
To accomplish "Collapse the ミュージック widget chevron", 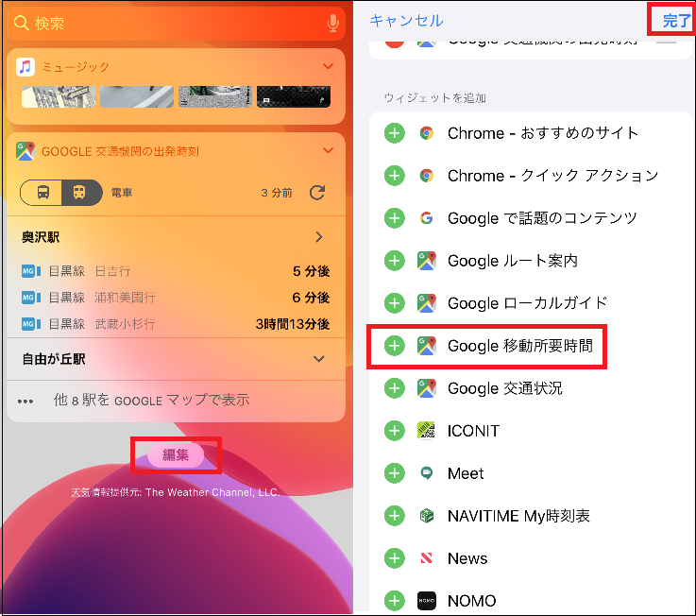I will tap(328, 66).
